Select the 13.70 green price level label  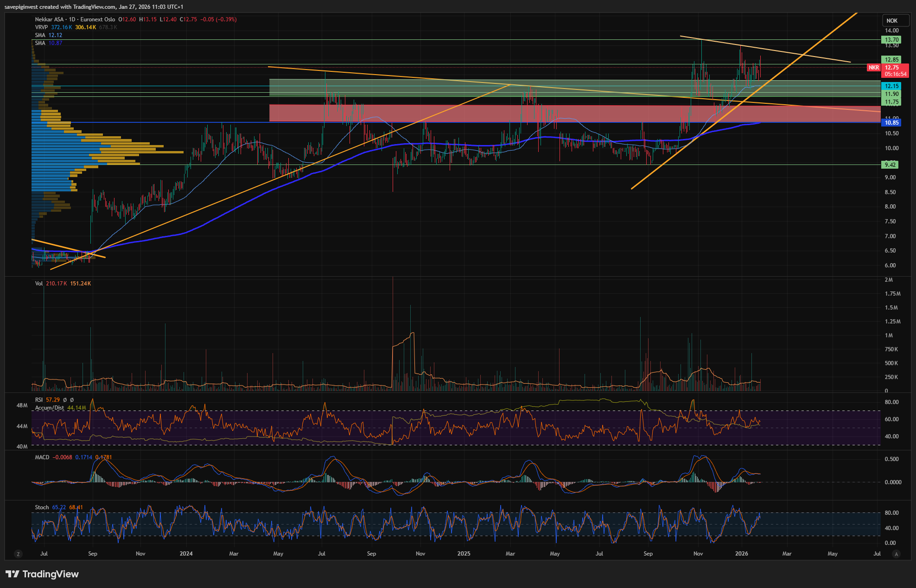(891, 40)
